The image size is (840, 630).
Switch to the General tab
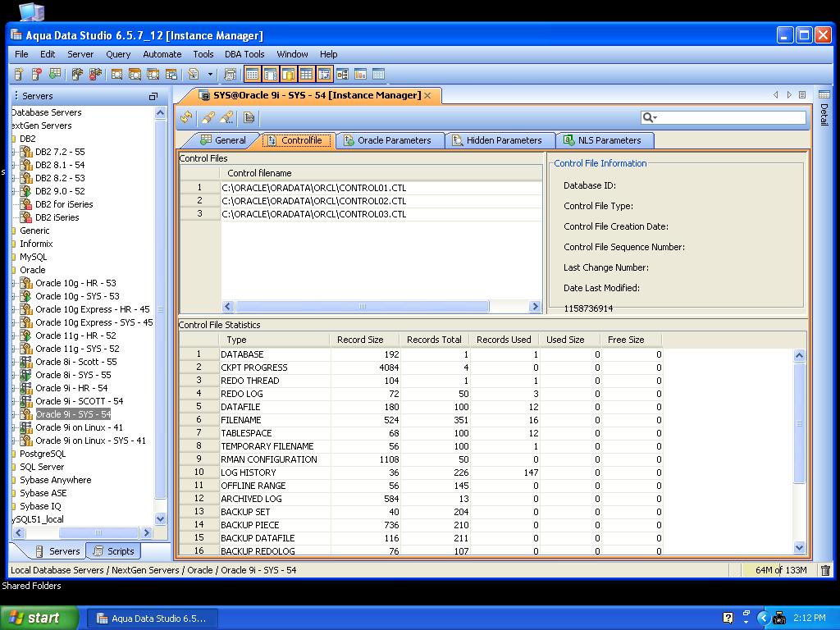222,140
